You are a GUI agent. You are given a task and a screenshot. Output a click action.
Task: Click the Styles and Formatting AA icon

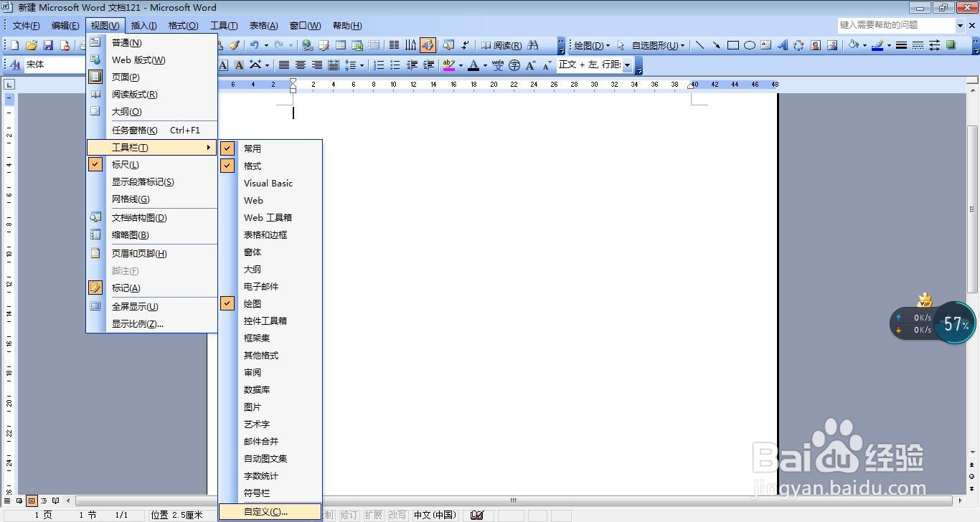point(15,65)
